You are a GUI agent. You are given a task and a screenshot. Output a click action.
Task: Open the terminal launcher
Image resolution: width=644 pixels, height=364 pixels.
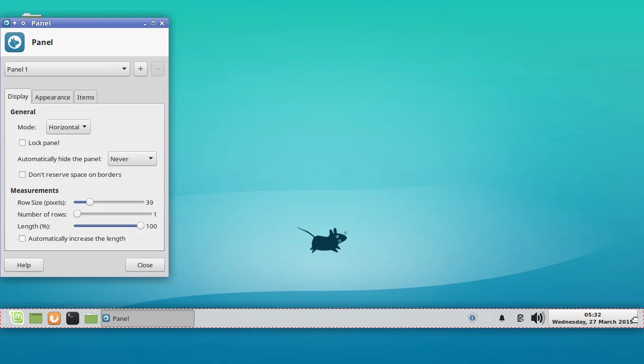pyautogui.click(x=72, y=318)
